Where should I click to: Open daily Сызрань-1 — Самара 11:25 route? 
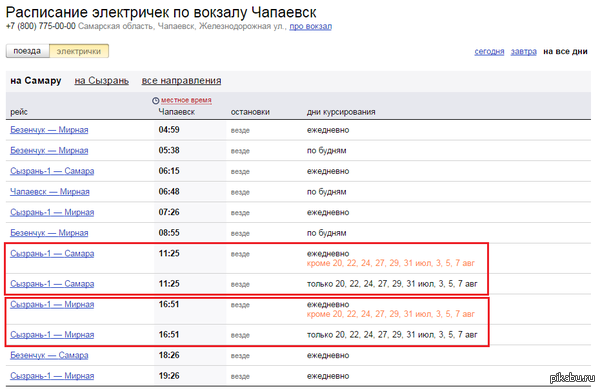(x=52, y=254)
